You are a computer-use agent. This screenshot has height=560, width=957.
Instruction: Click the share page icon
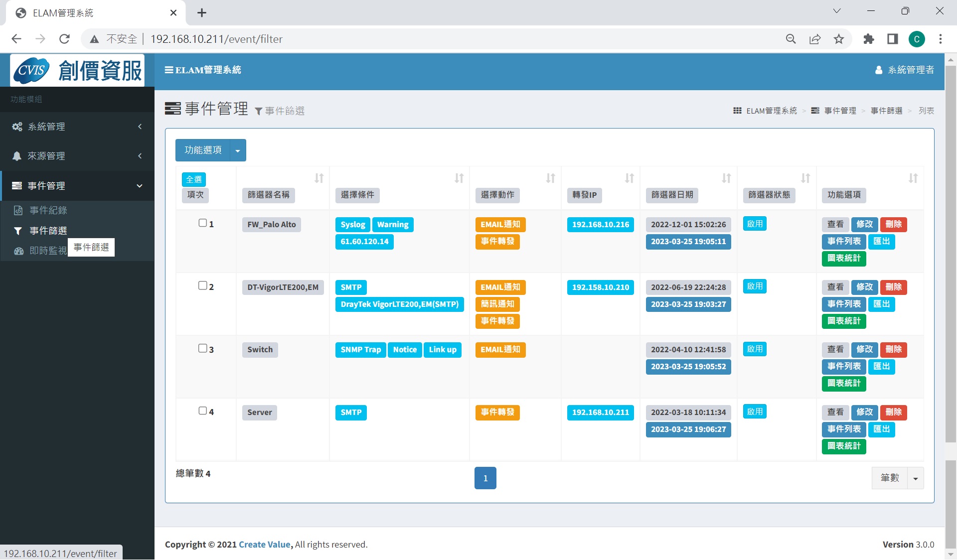815,39
